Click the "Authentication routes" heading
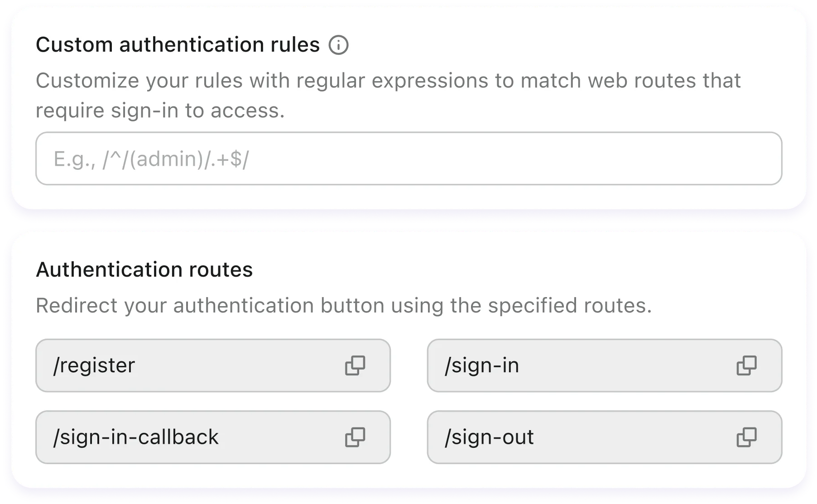817x504 pixels. click(144, 270)
